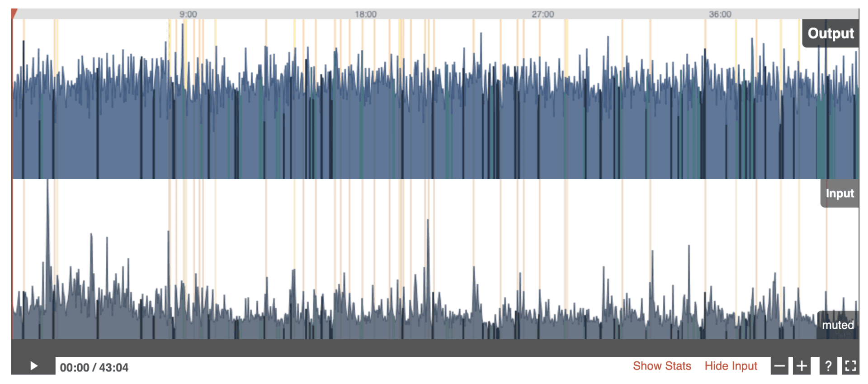The image size is (868, 384).
Task: Select the Output track label
Action: coord(830,33)
